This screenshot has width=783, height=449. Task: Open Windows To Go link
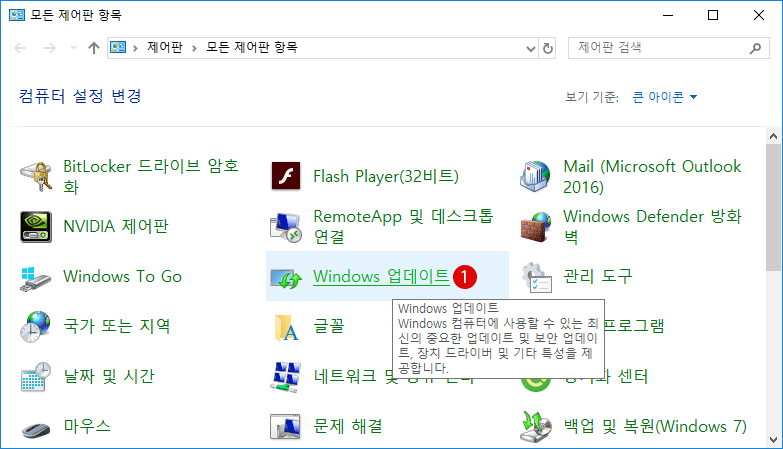pos(122,276)
